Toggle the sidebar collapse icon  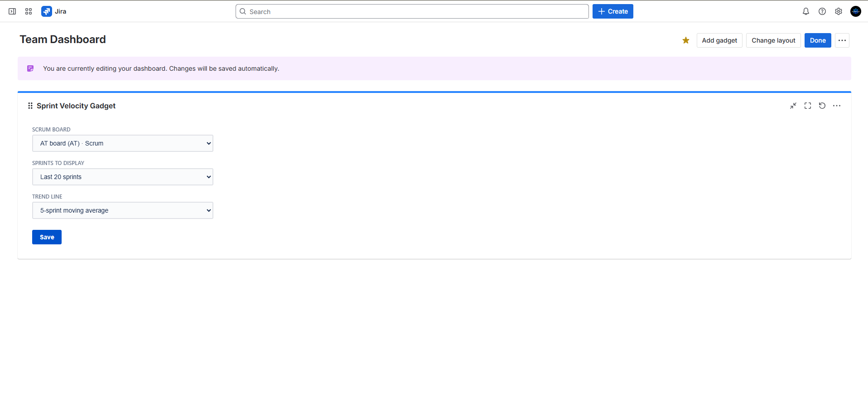[x=12, y=11]
